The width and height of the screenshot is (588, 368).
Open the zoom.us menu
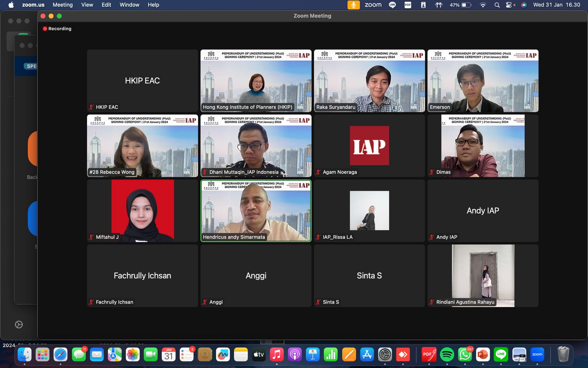click(33, 5)
